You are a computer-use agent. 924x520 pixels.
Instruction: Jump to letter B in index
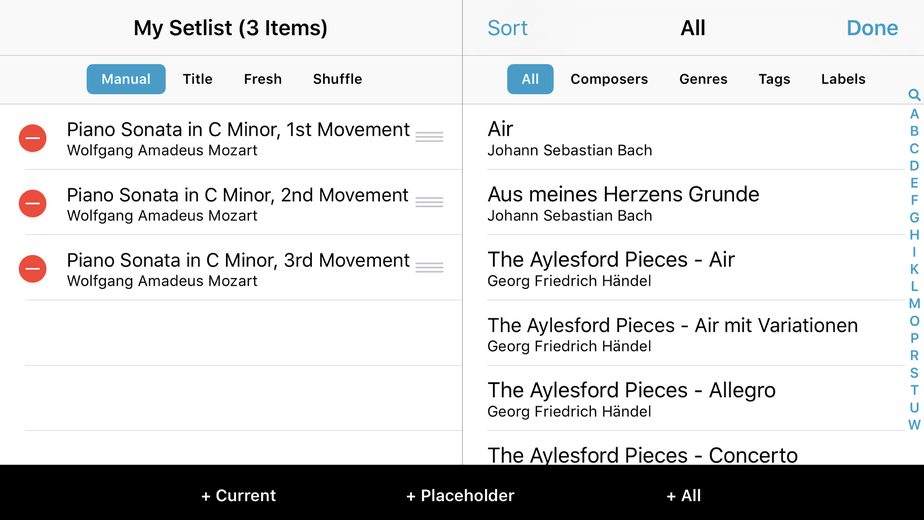click(x=914, y=131)
